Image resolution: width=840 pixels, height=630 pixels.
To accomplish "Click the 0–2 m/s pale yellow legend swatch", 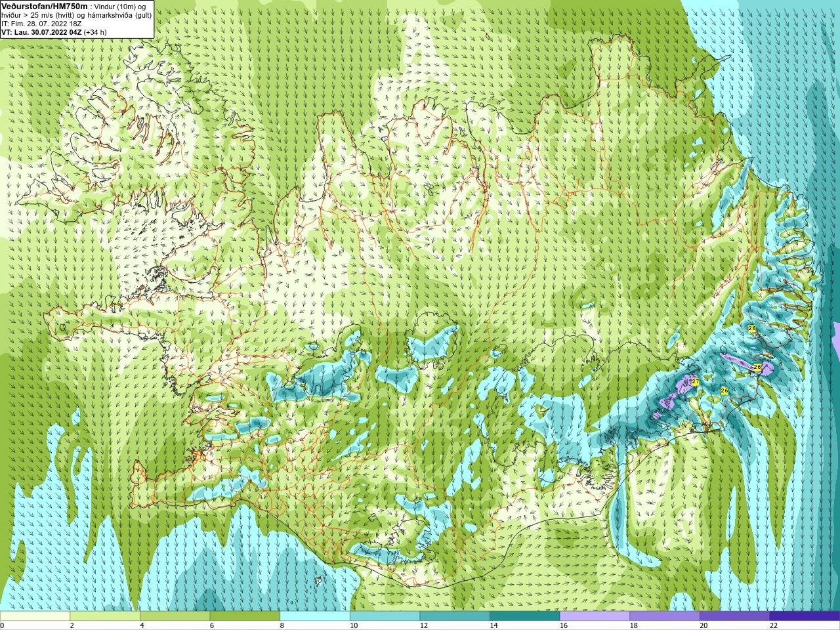I will 35,616.
